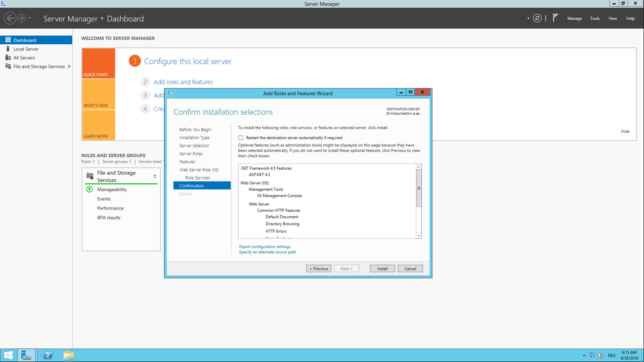
Task: Open Performance in the role tile
Action: coord(110,208)
